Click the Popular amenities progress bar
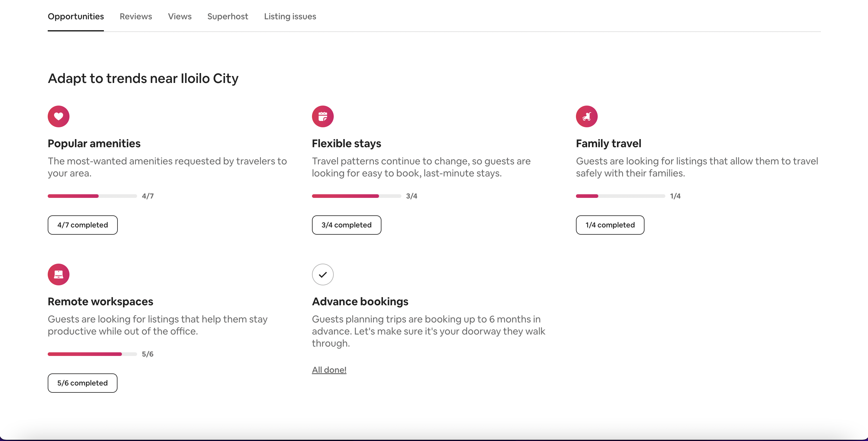 point(92,196)
